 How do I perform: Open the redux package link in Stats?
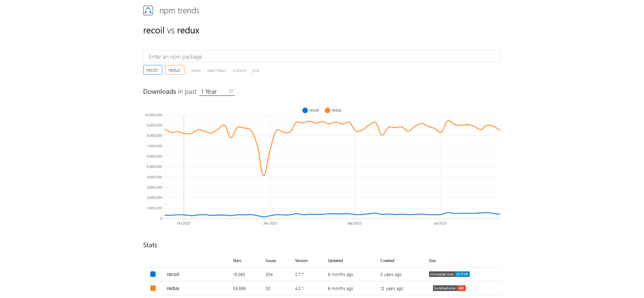point(173,288)
